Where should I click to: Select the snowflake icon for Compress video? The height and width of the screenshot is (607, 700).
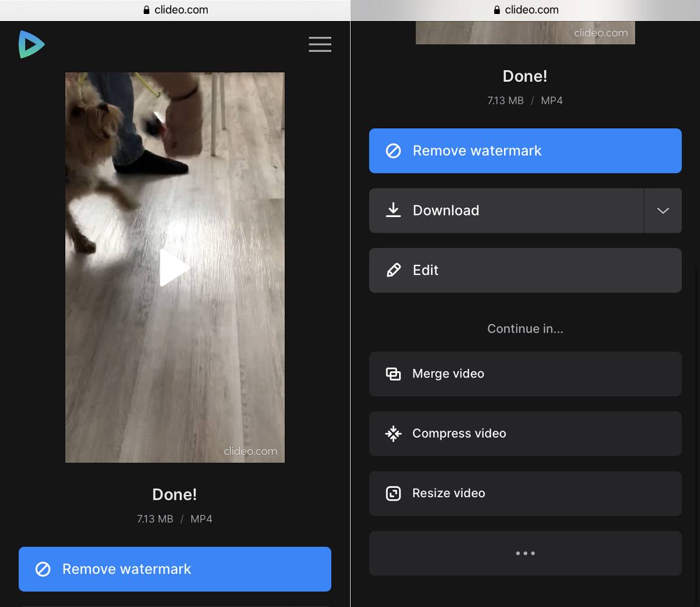point(394,434)
